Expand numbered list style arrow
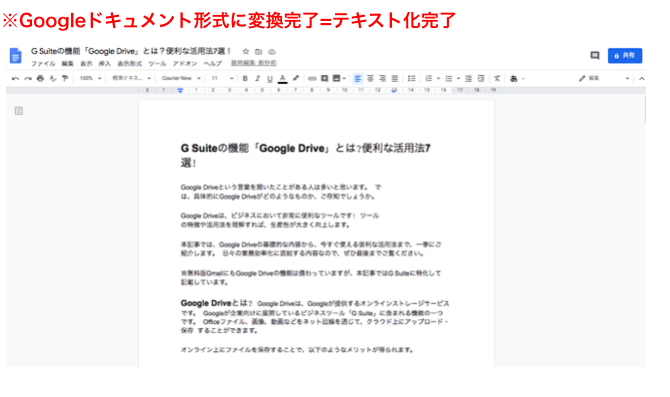 [438, 79]
